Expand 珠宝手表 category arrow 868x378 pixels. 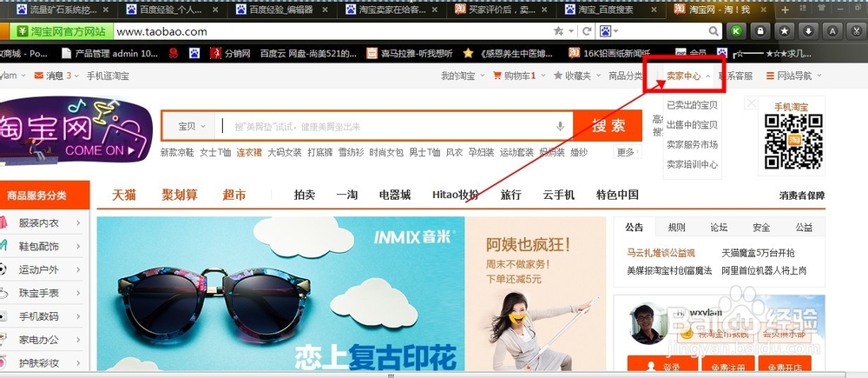tap(79, 293)
